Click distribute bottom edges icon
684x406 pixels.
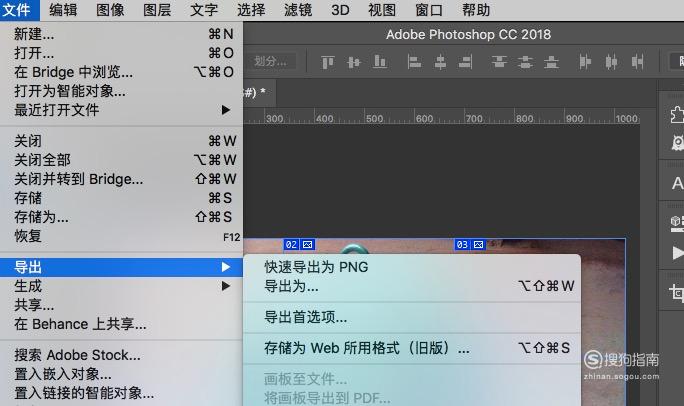551,62
